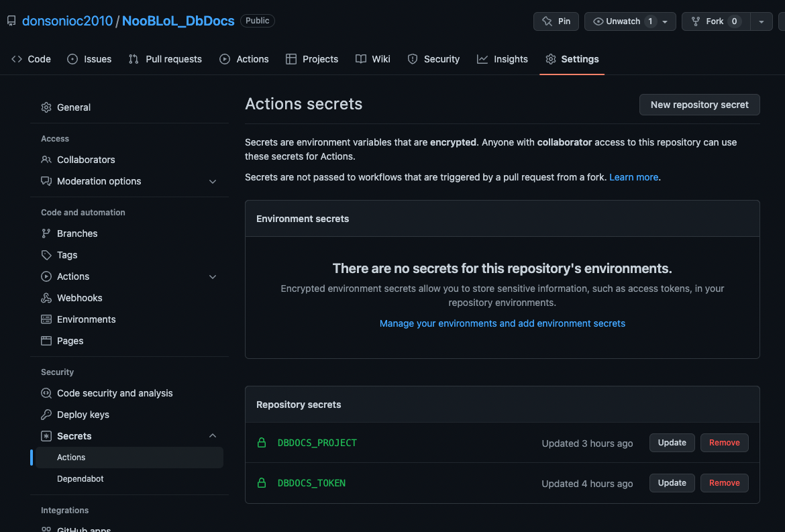The image size is (785, 532).
Task: Click the Code security and analysis icon
Action: [x=46, y=393]
